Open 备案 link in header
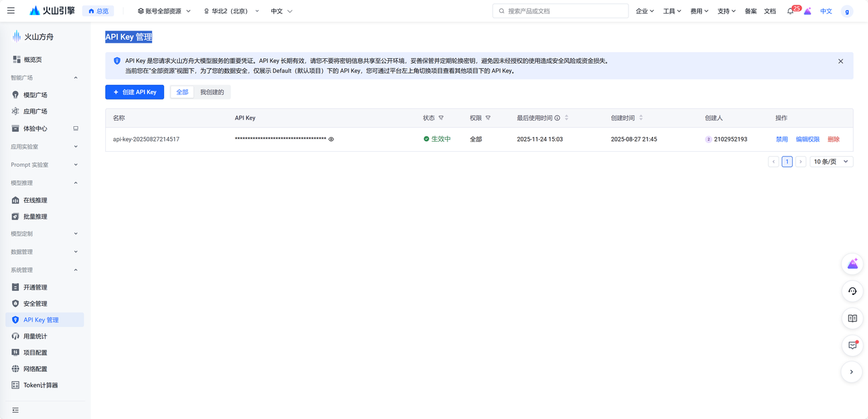 tap(751, 11)
